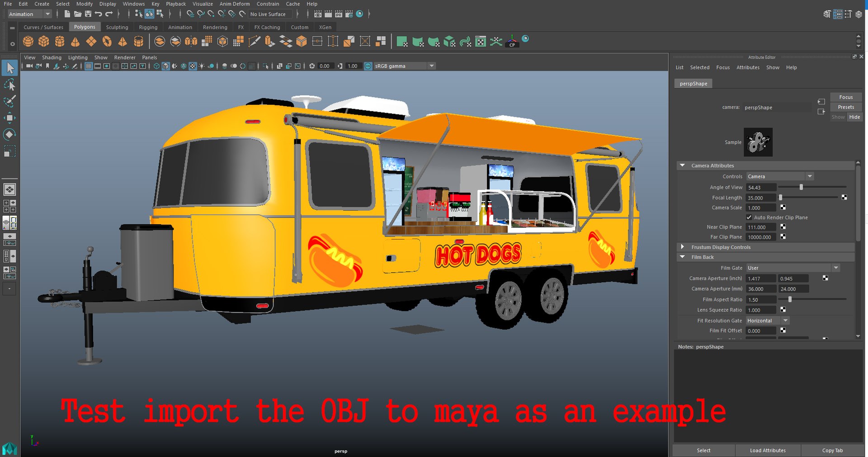Toggle wireframe display in panel toolbar
This screenshot has width=868, height=457.
[156, 66]
